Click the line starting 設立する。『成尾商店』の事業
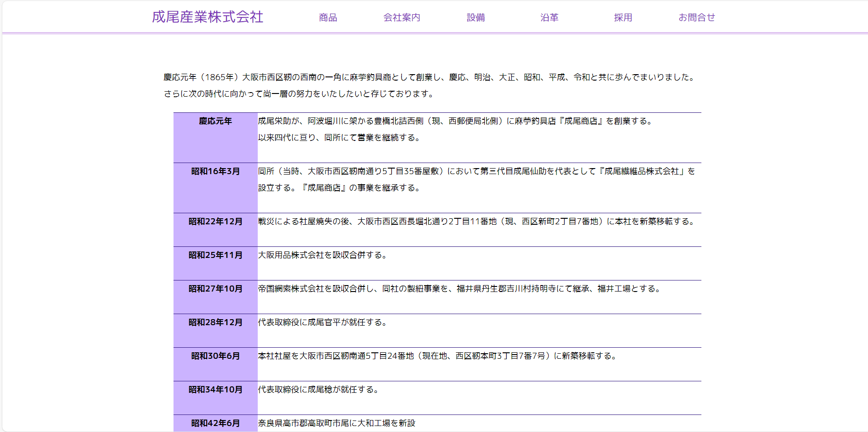 coord(339,188)
